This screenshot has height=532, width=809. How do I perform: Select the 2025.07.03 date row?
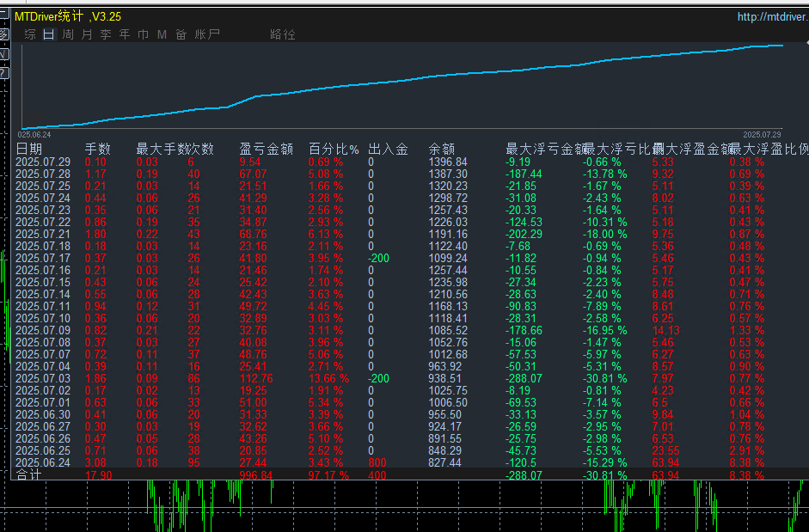(43, 378)
